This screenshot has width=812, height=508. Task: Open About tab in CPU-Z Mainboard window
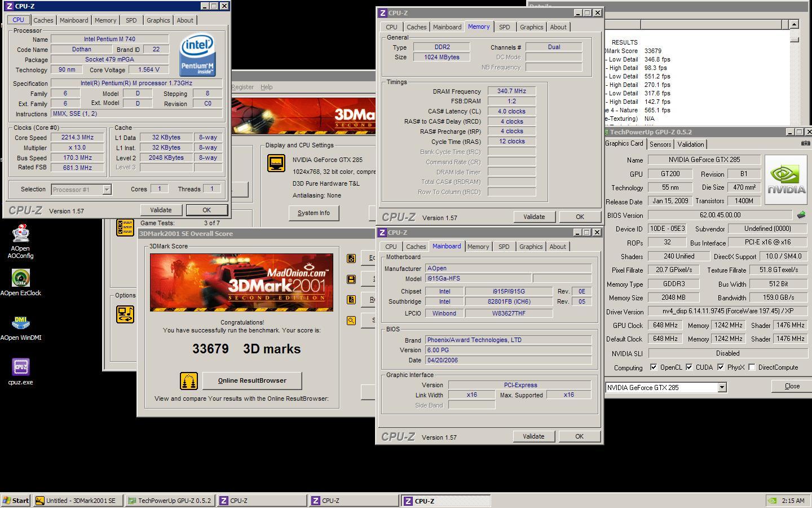[x=558, y=247]
